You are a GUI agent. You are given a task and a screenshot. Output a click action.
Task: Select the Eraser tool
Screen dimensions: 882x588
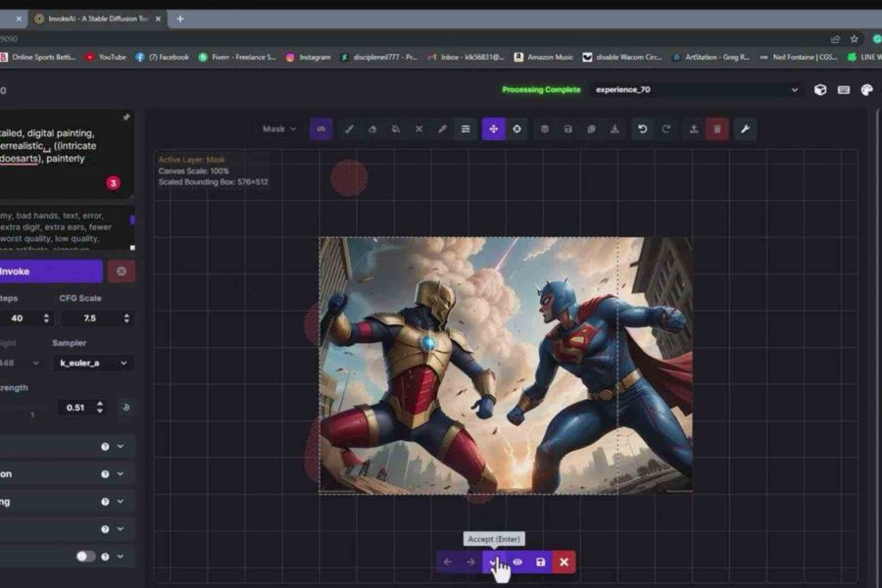pos(372,128)
